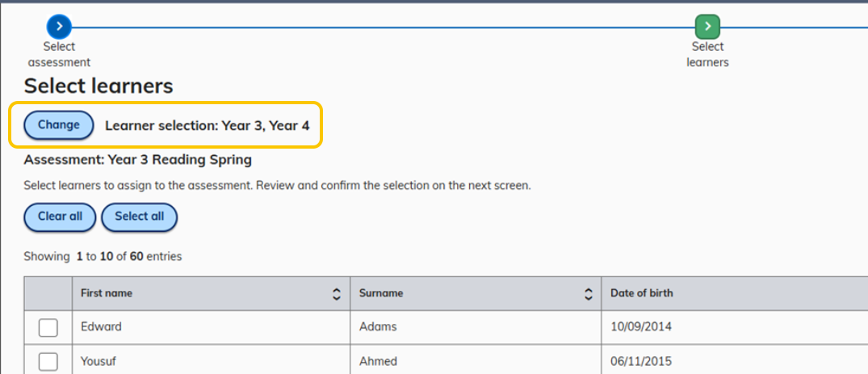Click the date of birth 10/09/2014
The width and height of the screenshot is (868, 374).
[x=641, y=327]
